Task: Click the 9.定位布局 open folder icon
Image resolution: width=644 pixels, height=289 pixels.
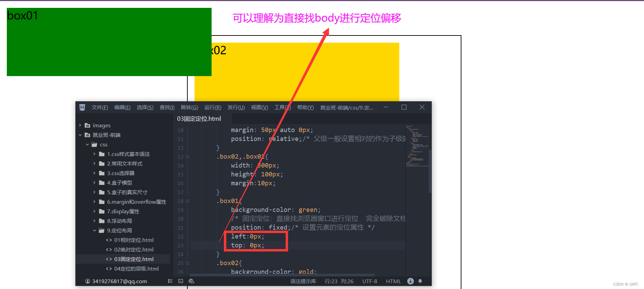Action: (102, 231)
